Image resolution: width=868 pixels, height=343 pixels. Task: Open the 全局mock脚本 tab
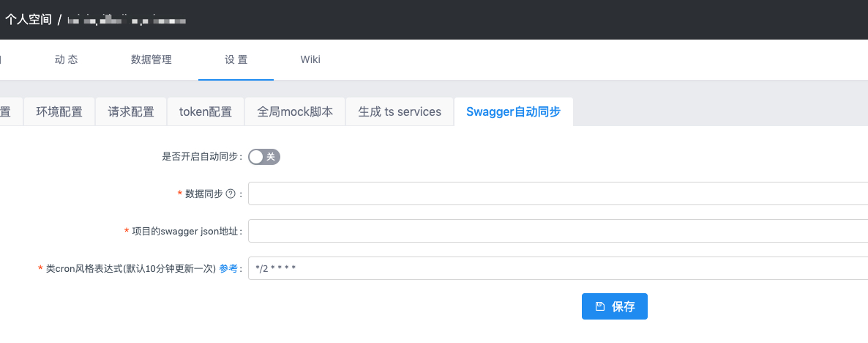pyautogui.click(x=295, y=112)
